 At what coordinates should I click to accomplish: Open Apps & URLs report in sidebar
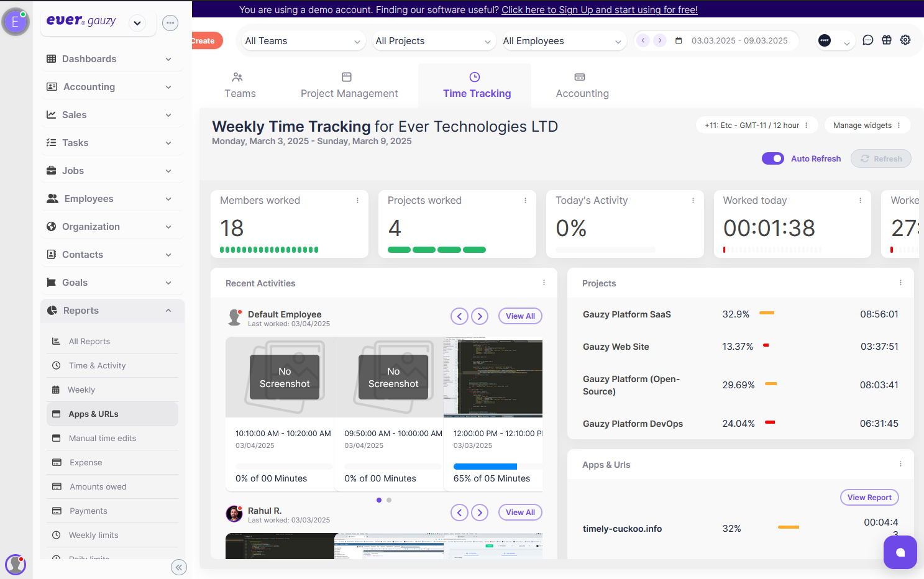pos(112,414)
